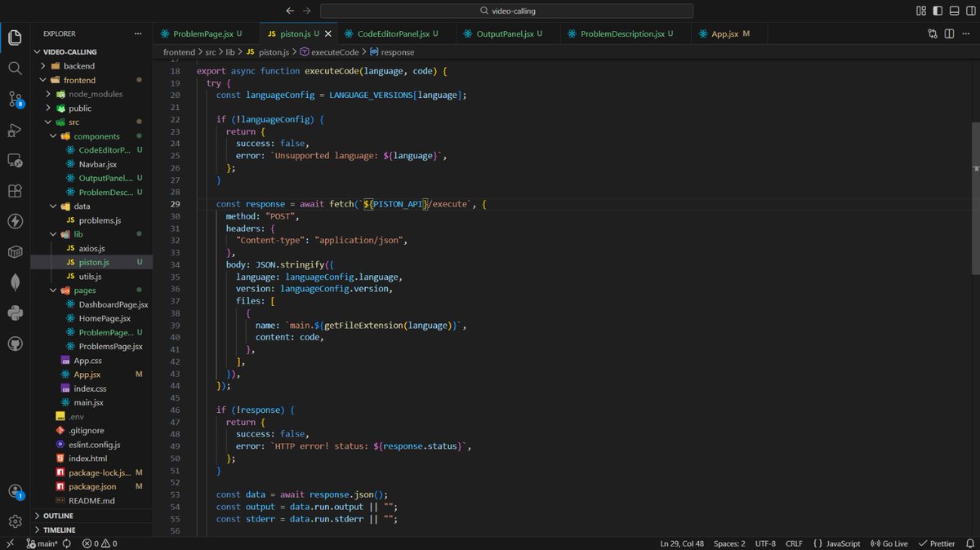The width and height of the screenshot is (980, 550).
Task: Open the Python icon in activity bar
Action: (15, 313)
